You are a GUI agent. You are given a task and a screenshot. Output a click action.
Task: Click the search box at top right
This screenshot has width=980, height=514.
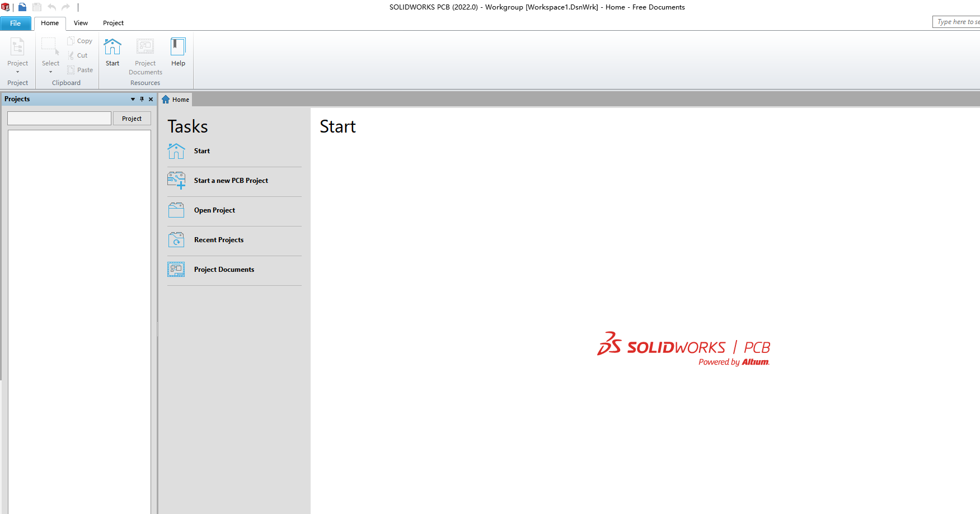(957, 22)
